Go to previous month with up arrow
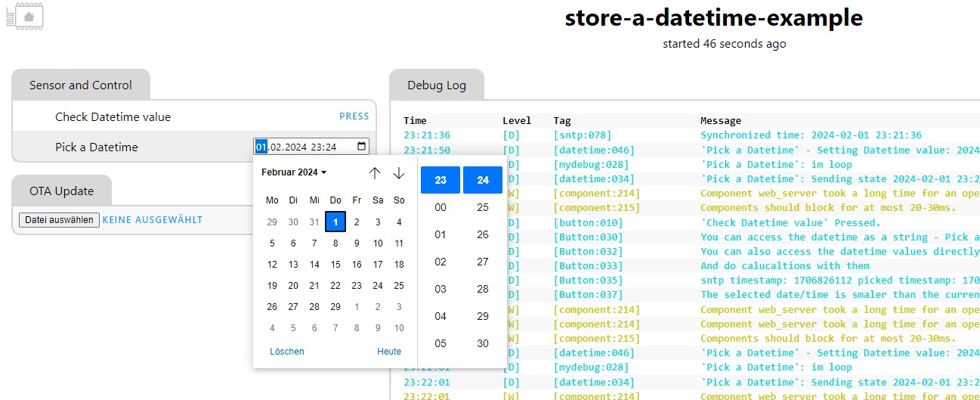The image size is (980, 400). tap(375, 173)
